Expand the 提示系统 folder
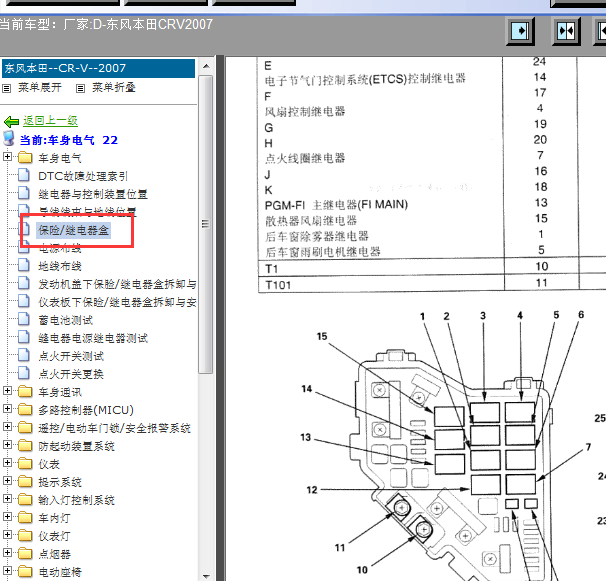Screen dimensions: 606x581 click(7, 480)
